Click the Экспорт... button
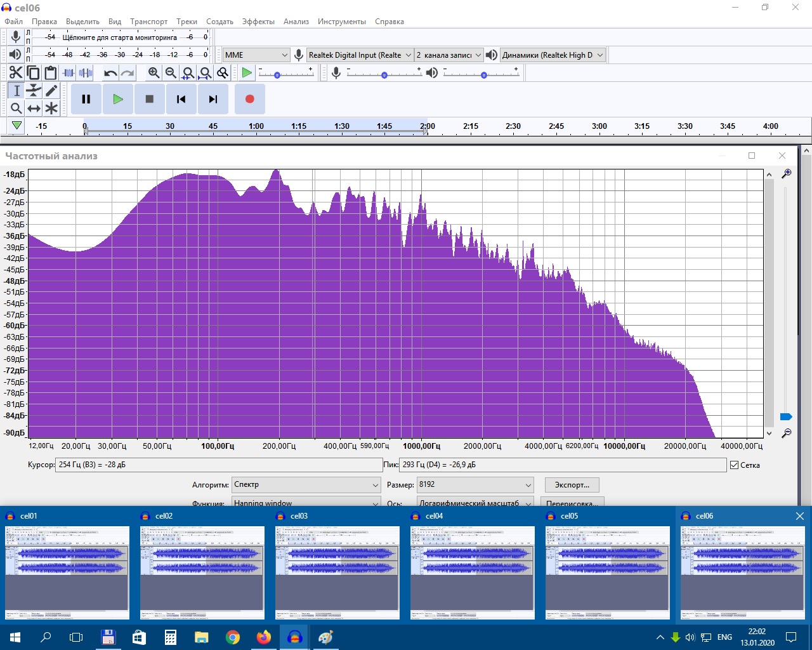The image size is (812, 650). [572, 485]
